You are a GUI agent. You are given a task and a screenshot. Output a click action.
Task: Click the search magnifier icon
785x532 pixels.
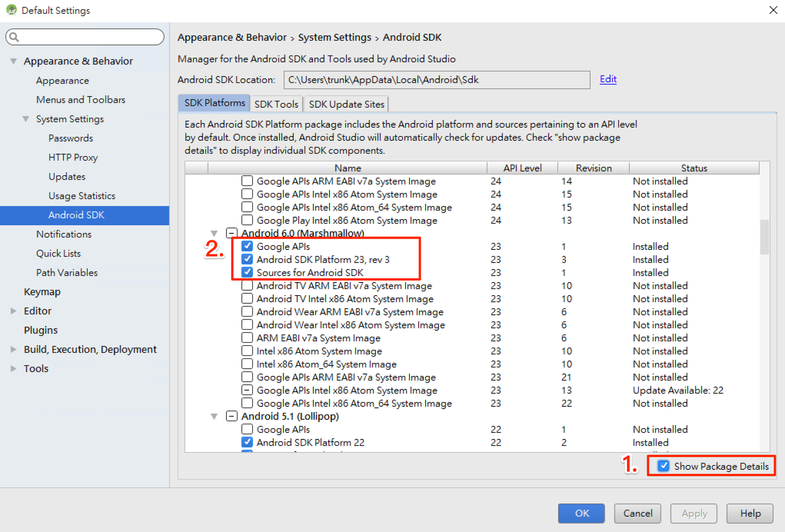pyautogui.click(x=14, y=37)
